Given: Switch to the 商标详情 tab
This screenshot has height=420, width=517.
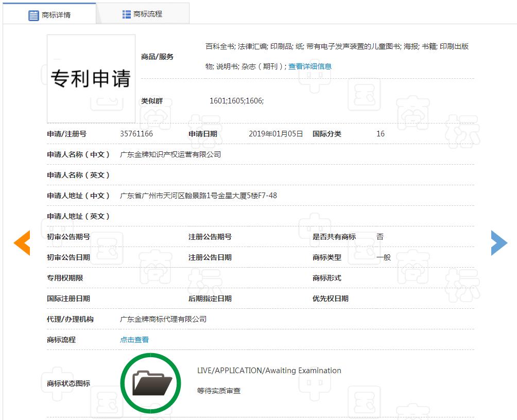Looking at the screenshot, I should 49,14.
